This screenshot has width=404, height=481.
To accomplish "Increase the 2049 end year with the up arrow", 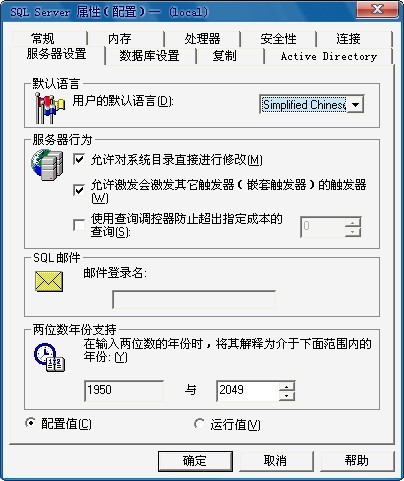I will tap(287, 387).
